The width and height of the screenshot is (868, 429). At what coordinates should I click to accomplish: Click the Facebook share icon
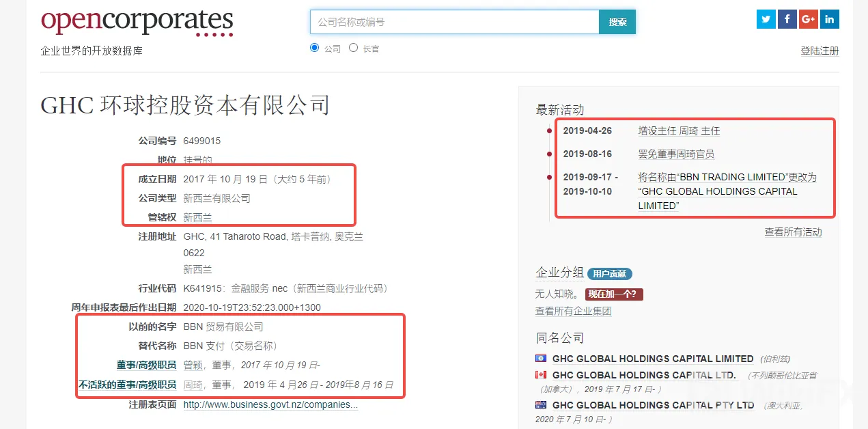click(787, 19)
